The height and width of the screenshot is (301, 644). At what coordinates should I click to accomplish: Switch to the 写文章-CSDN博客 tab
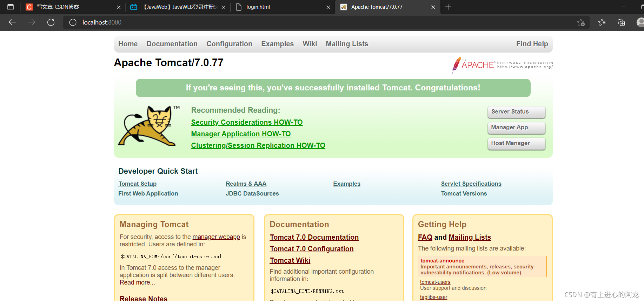(x=73, y=7)
